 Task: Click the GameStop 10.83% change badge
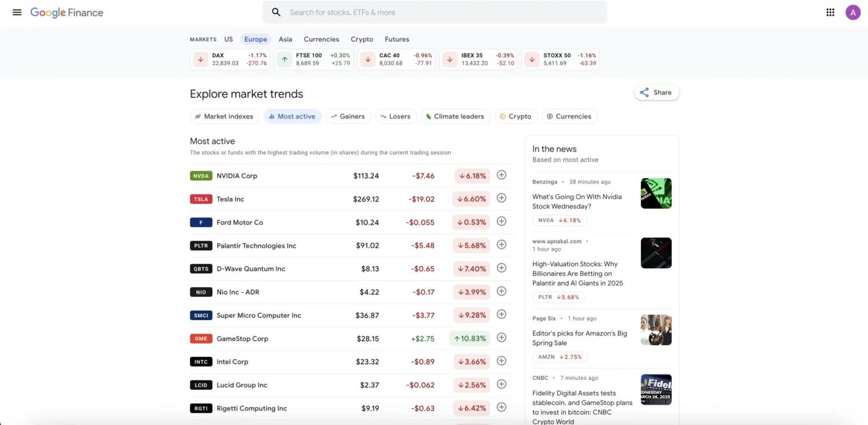point(469,338)
